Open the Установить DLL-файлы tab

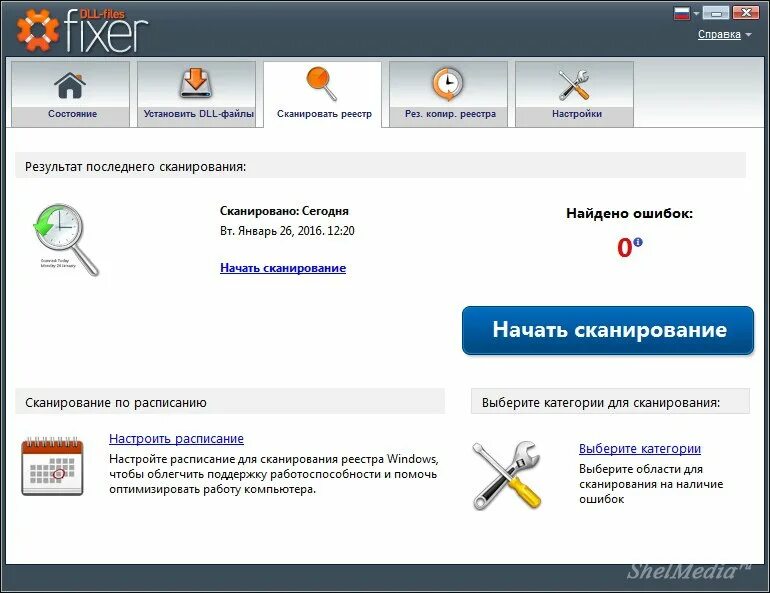click(196, 94)
